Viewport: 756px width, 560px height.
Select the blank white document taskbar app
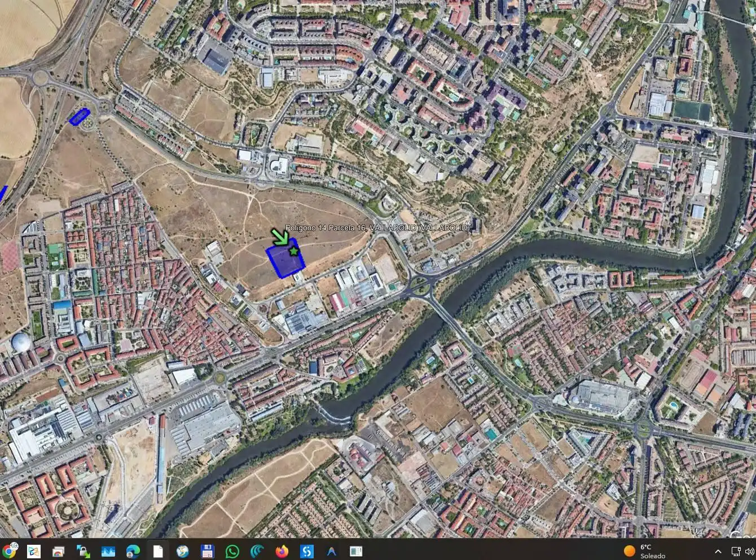(158, 551)
